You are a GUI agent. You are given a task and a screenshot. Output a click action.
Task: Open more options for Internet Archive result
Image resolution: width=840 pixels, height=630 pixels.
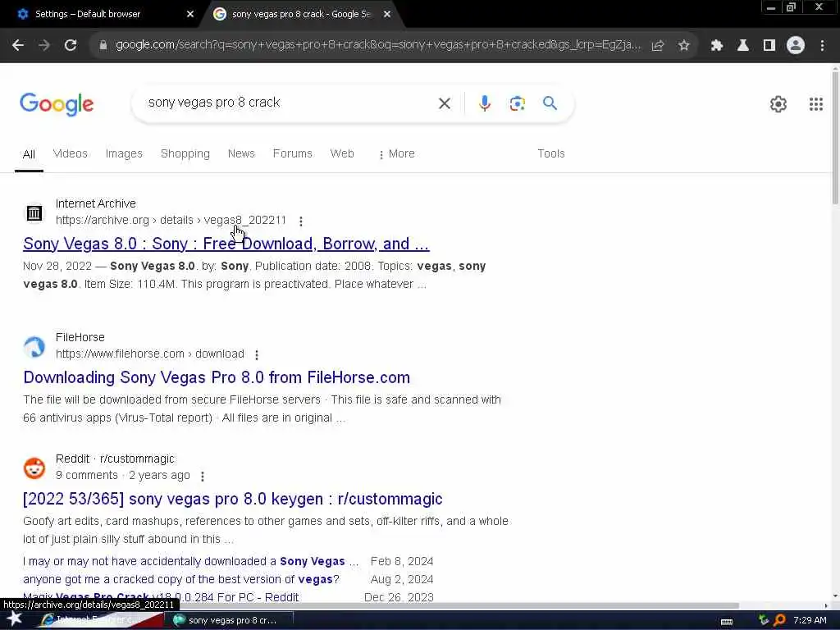coord(300,221)
